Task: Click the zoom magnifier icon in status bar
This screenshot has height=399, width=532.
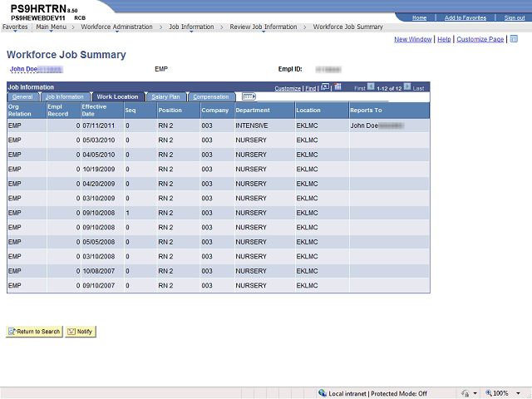Action: (x=489, y=393)
